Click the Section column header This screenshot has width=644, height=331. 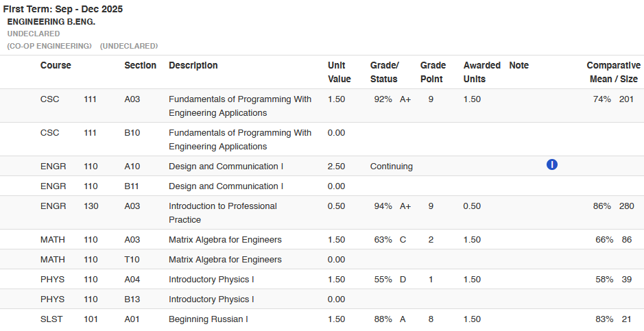click(140, 66)
